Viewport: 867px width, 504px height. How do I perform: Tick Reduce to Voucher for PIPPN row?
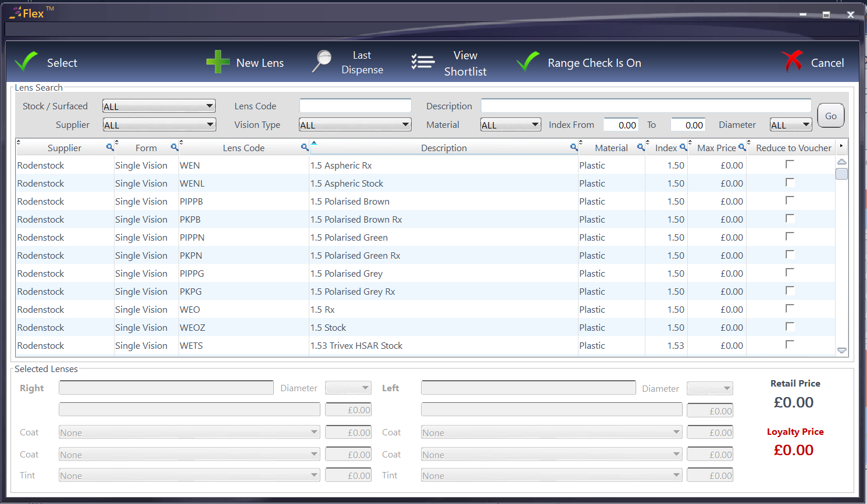pos(790,237)
